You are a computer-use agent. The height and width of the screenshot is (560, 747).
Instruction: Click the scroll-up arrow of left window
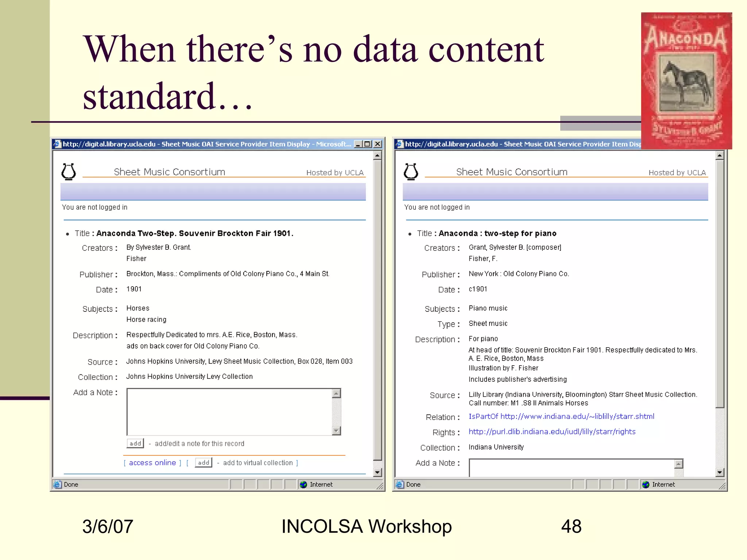378,156
